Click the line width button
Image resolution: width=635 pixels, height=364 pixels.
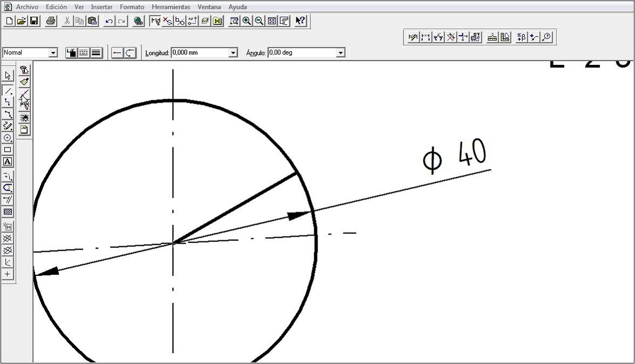pos(96,52)
